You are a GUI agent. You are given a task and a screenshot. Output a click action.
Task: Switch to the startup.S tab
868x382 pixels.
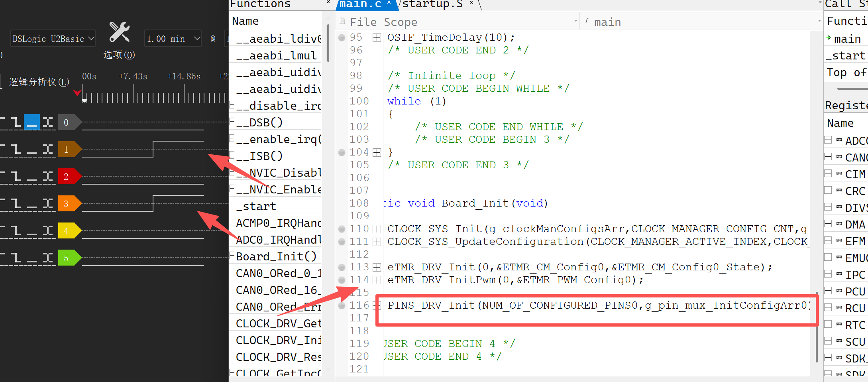click(432, 4)
